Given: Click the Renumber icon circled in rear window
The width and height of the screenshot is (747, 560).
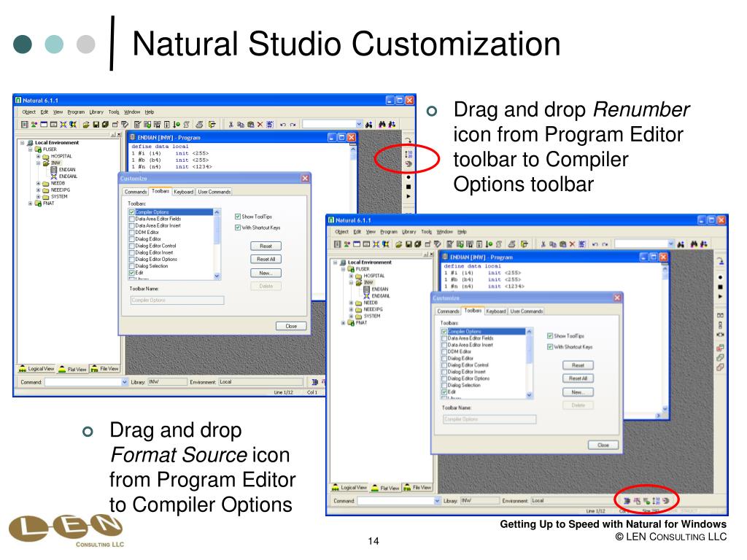Looking at the screenshot, I should click(x=409, y=155).
